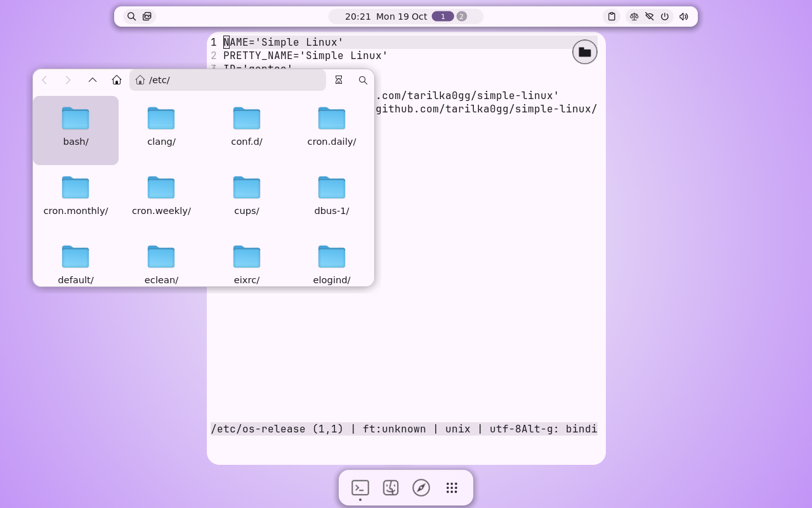Screen dimensions: 812x508
Task: Click the /etc/ path field
Action: [x=228, y=80]
